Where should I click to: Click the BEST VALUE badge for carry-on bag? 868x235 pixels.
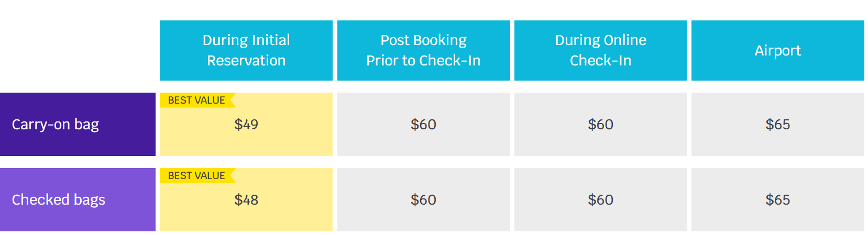(x=197, y=100)
